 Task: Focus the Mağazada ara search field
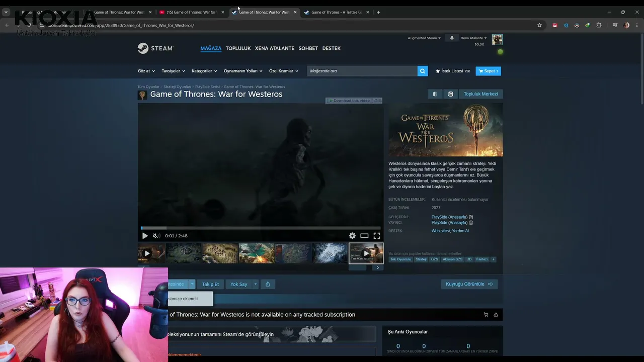pos(362,71)
